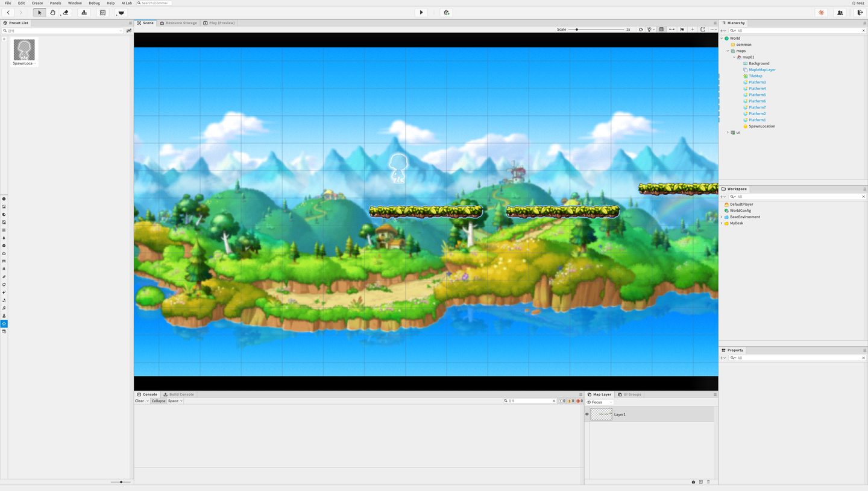Open the AI Lab menu

127,3
